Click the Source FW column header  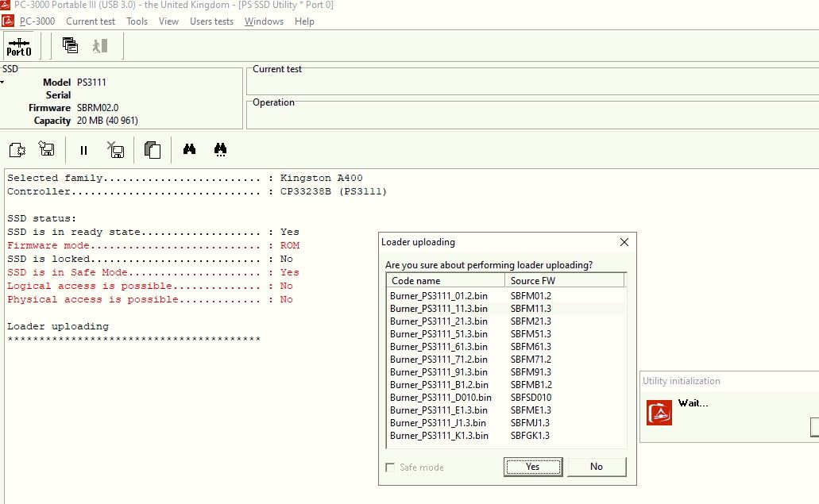point(565,281)
